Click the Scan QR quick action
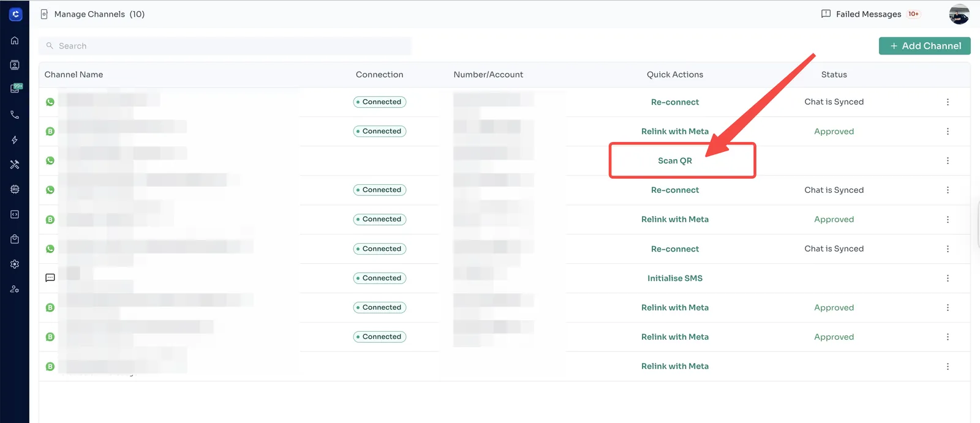The image size is (980, 423). pos(674,161)
